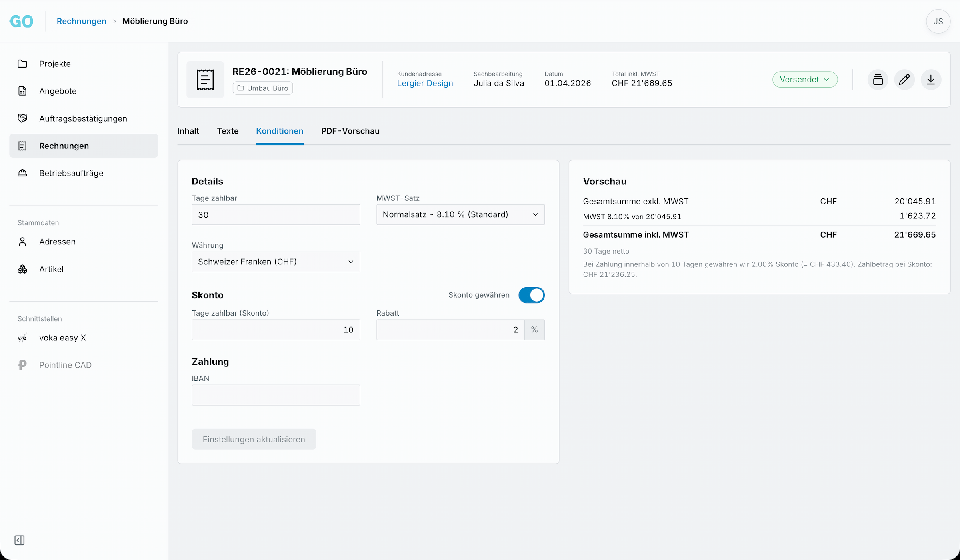This screenshot has width=960, height=560.
Task: Open Auftragsbestätigungen in the sidebar
Action: pyautogui.click(x=84, y=118)
